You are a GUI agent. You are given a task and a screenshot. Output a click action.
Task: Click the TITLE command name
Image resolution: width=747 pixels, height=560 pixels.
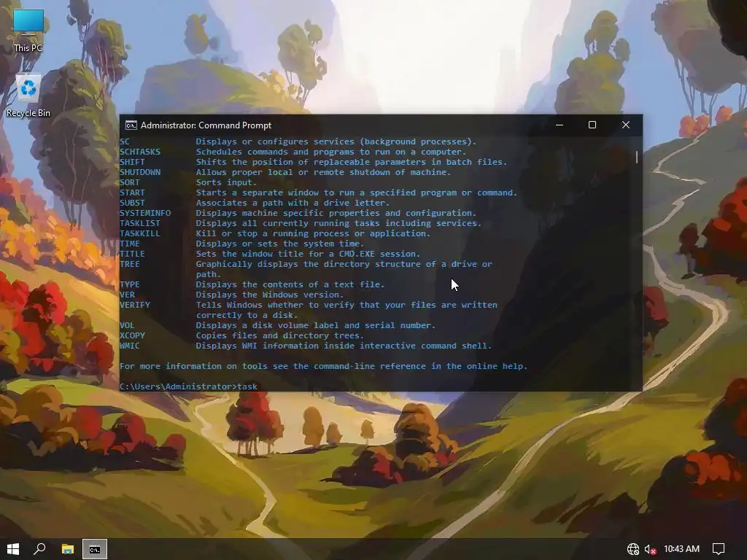click(x=133, y=254)
